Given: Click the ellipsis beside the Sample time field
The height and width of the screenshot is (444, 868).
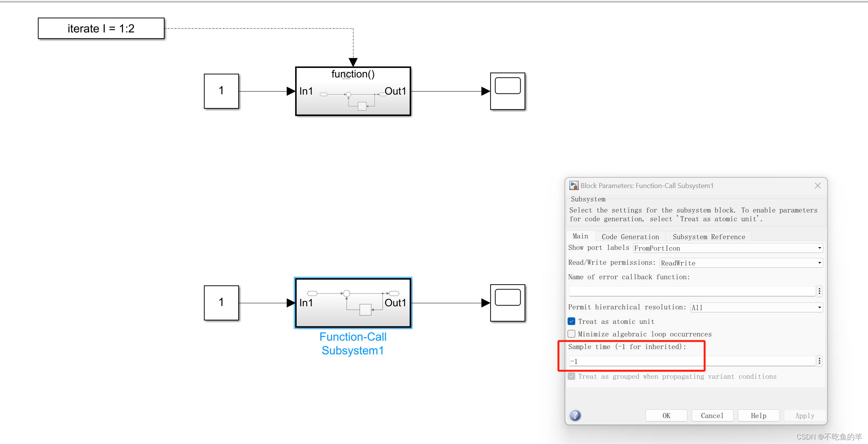Looking at the screenshot, I should 819,361.
